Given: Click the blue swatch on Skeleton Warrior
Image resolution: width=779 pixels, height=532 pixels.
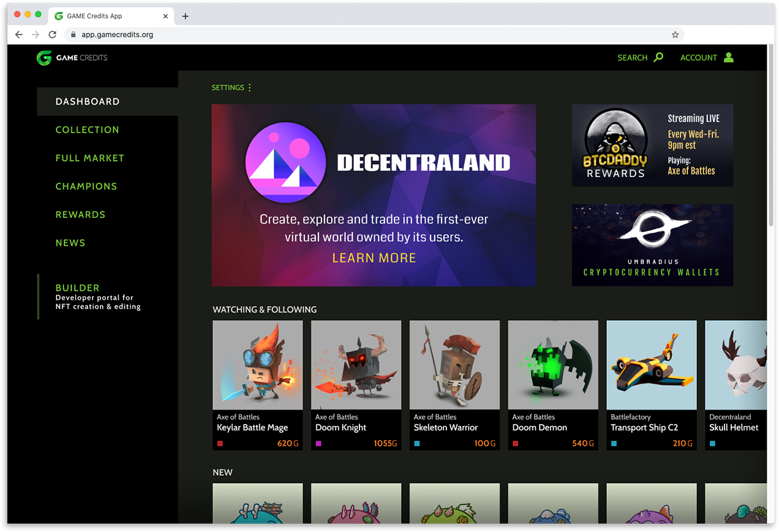Looking at the screenshot, I should 417,443.
